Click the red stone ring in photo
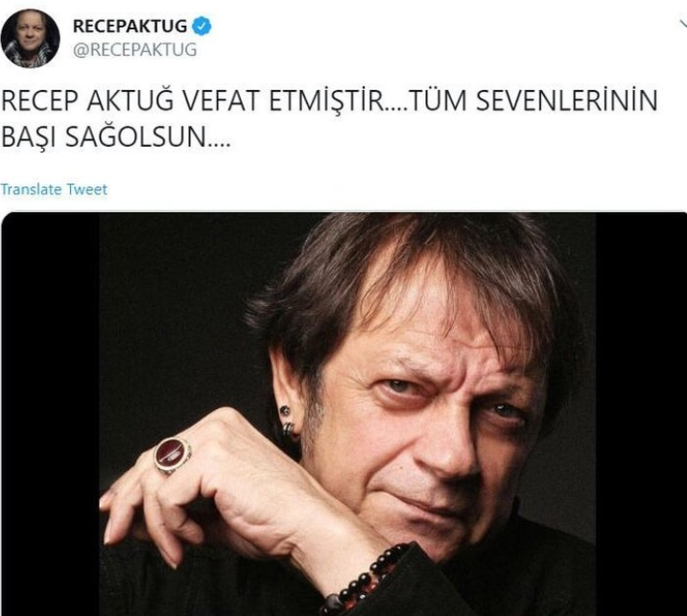The image size is (687, 616). click(173, 456)
